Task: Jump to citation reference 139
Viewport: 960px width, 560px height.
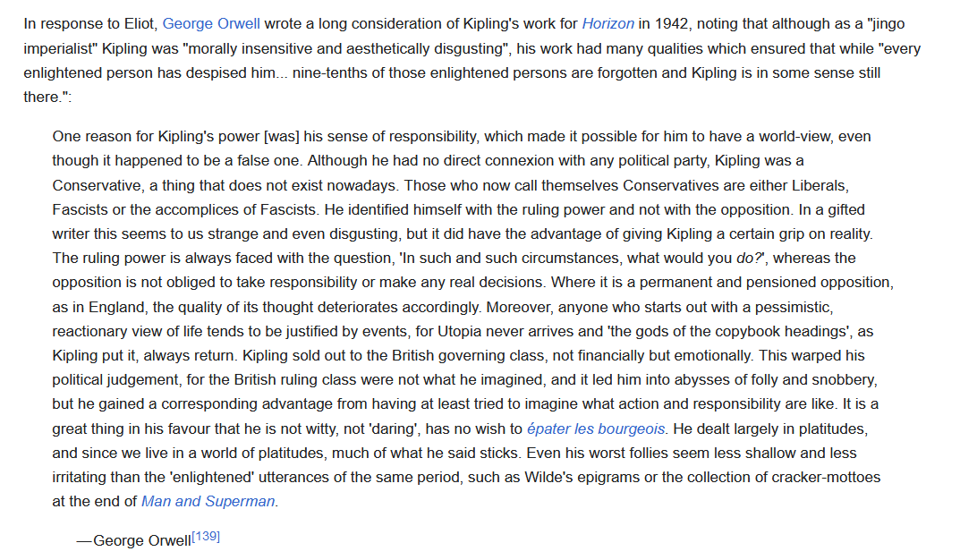Action: click(x=206, y=538)
